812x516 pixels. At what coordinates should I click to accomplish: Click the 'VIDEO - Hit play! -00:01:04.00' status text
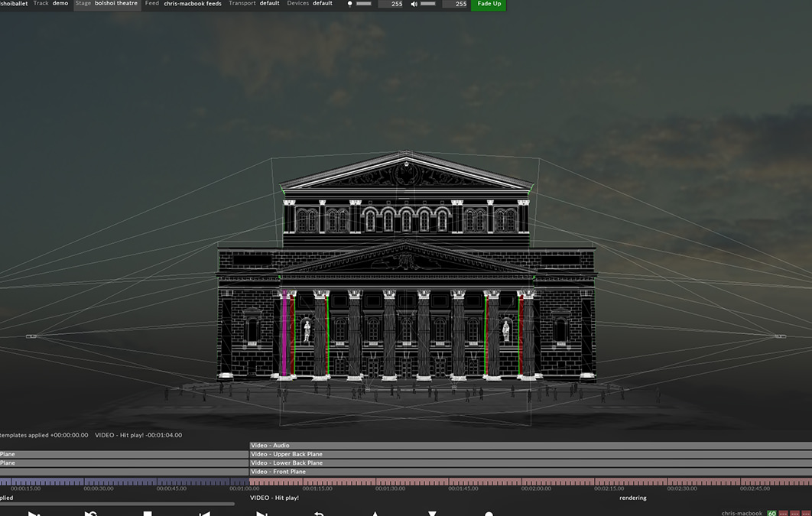(138, 435)
